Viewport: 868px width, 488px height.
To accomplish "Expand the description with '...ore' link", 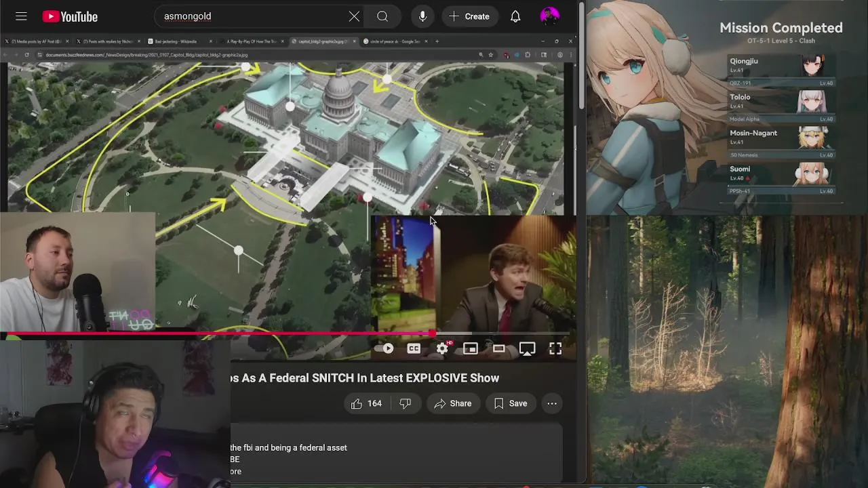I will pos(235,471).
